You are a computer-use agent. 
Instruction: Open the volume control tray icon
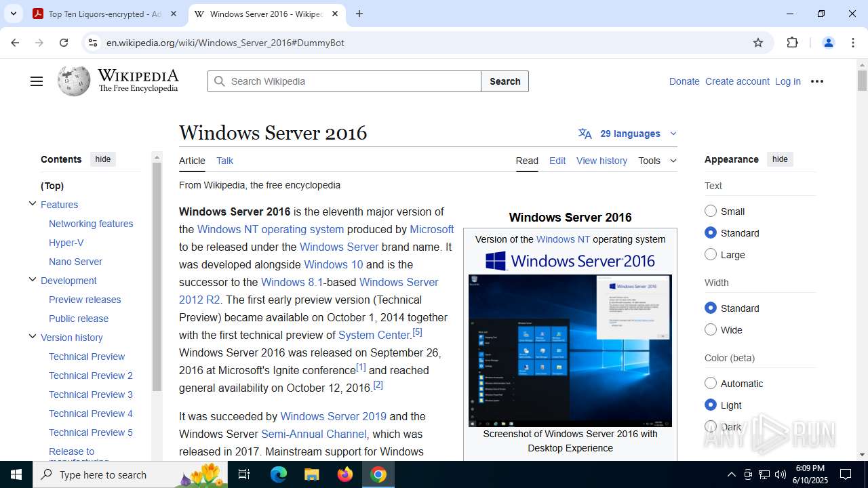(781, 474)
